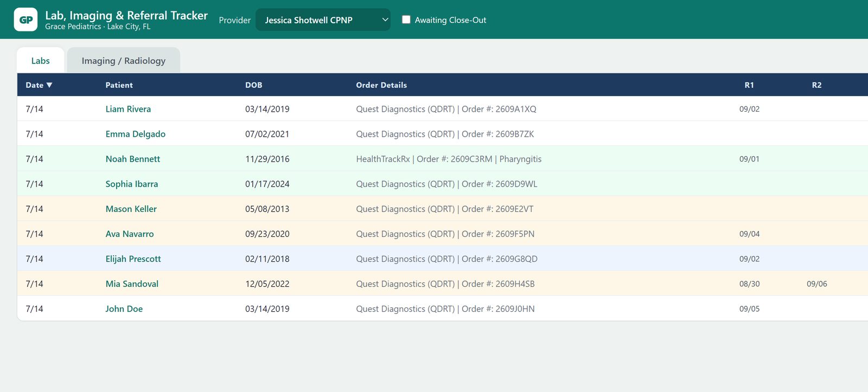Click the Patient column header
The height and width of the screenshot is (392, 868).
coord(119,85)
